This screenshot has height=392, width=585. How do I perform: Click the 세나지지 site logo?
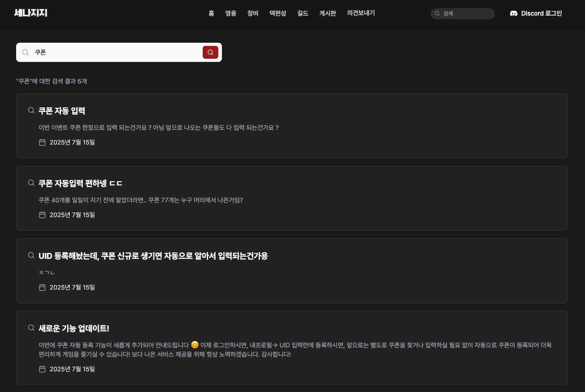click(x=31, y=13)
